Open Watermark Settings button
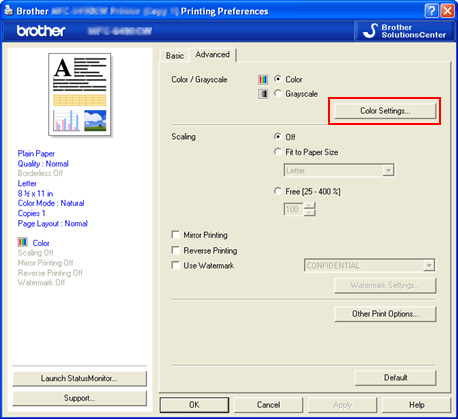The image size is (458, 419). pyautogui.click(x=385, y=286)
